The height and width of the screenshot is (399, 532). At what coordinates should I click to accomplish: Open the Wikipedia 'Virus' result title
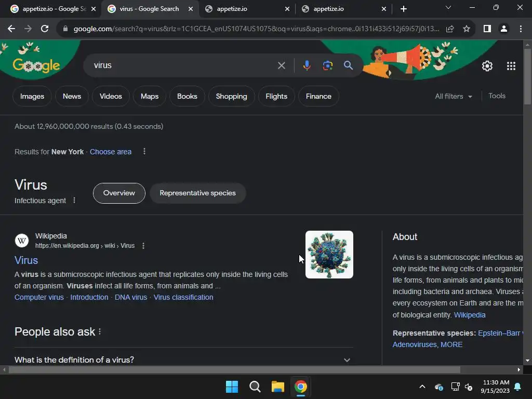pyautogui.click(x=26, y=260)
